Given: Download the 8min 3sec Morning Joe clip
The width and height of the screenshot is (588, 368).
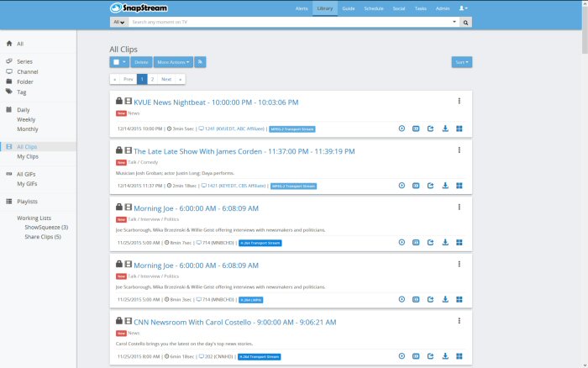Looking at the screenshot, I should tap(445, 299).
